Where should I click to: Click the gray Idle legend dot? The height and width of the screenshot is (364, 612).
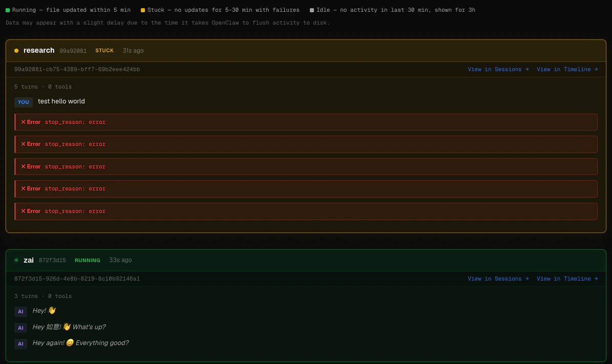tap(312, 10)
